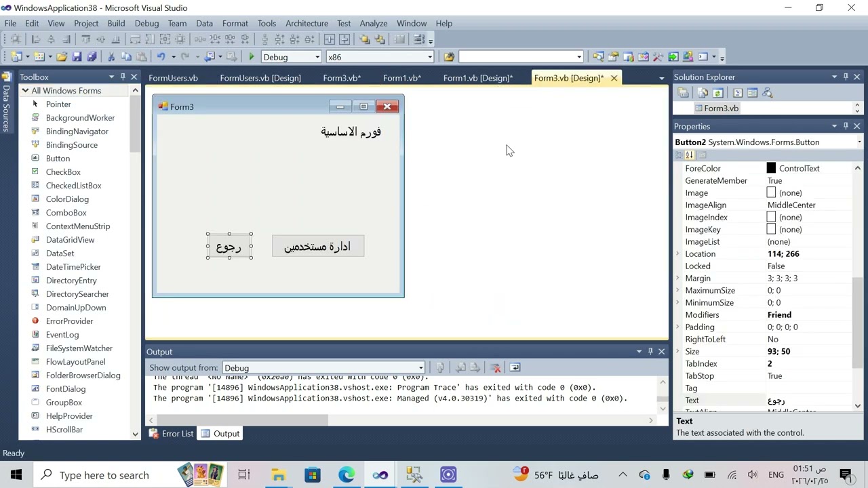The image size is (868, 488).
Task: Click the New Project toolbar icon
Action: pos(16,57)
